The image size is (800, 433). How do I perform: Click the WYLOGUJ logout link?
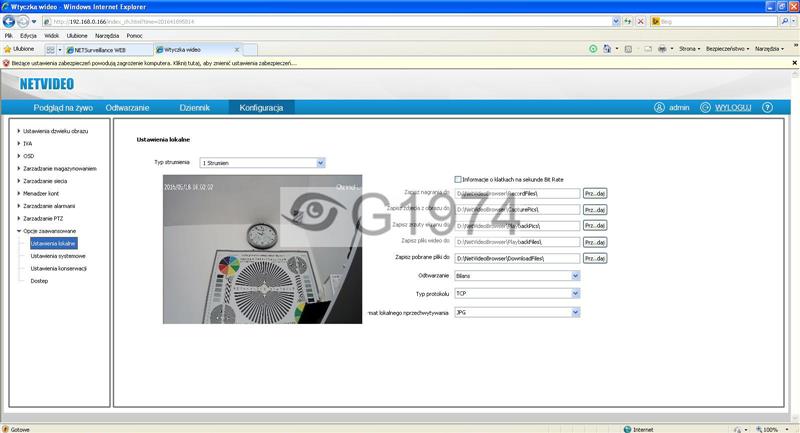point(733,108)
